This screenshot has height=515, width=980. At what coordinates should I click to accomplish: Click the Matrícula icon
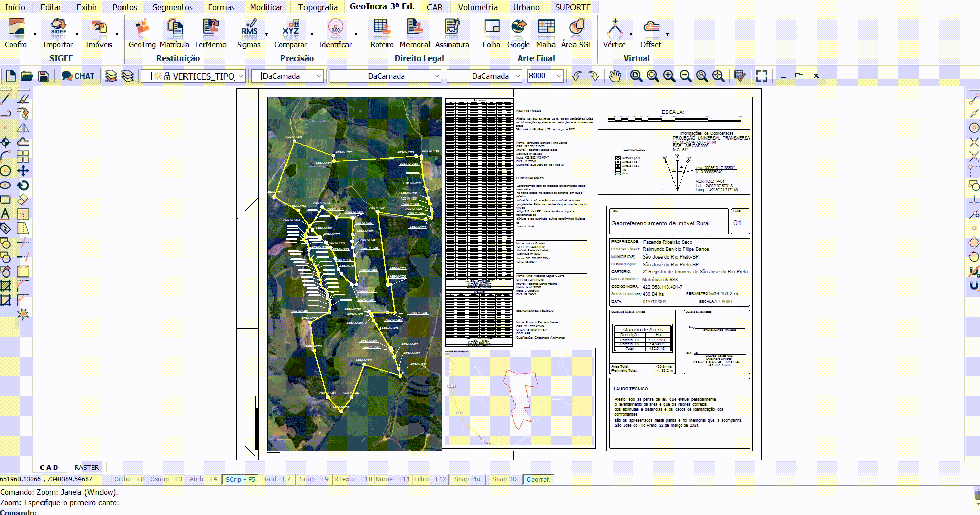174,33
